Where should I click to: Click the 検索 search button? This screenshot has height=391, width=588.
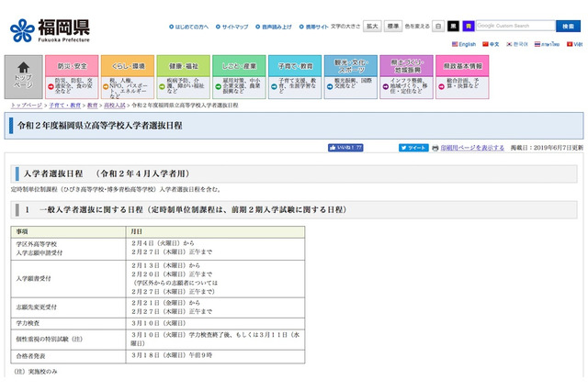568,26
